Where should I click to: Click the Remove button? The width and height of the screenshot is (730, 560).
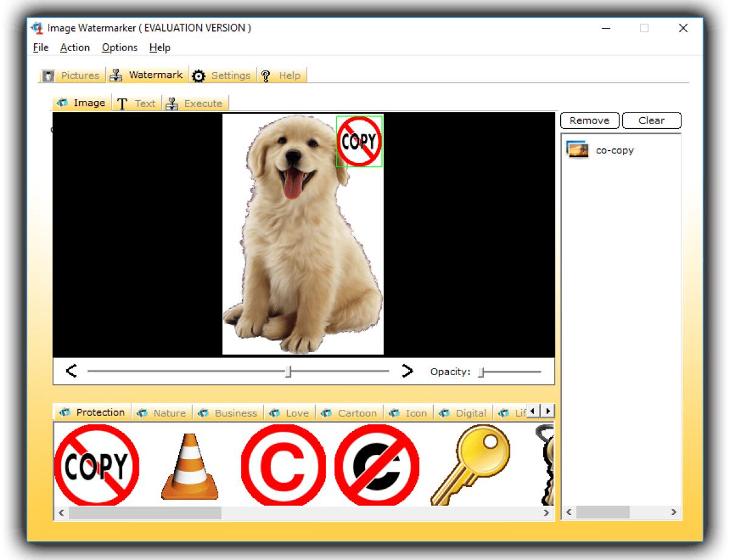click(x=588, y=120)
